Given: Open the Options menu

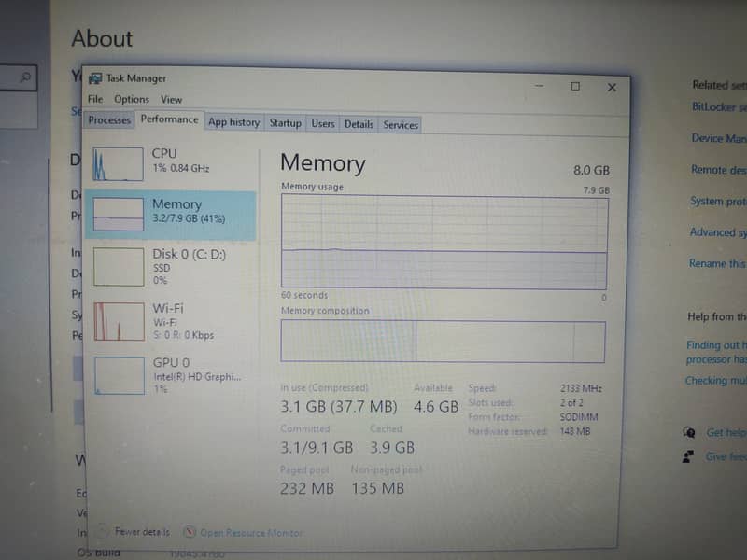Looking at the screenshot, I should (x=132, y=100).
